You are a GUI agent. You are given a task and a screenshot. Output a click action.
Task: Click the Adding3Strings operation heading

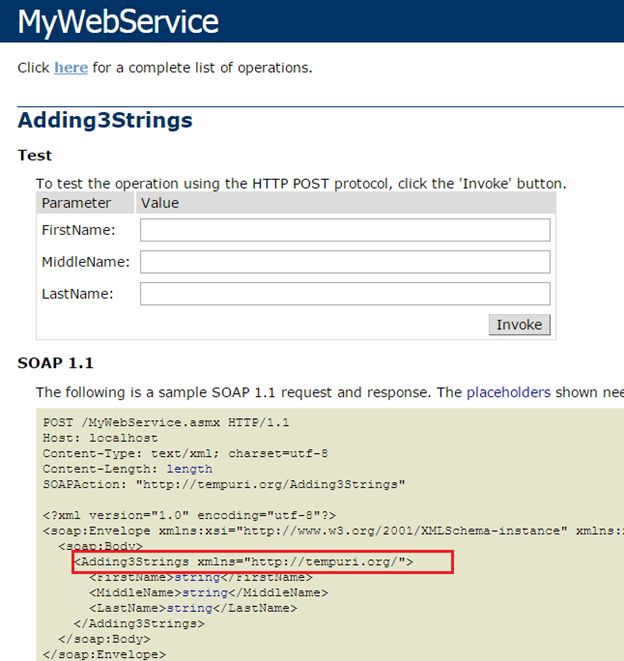(x=105, y=121)
